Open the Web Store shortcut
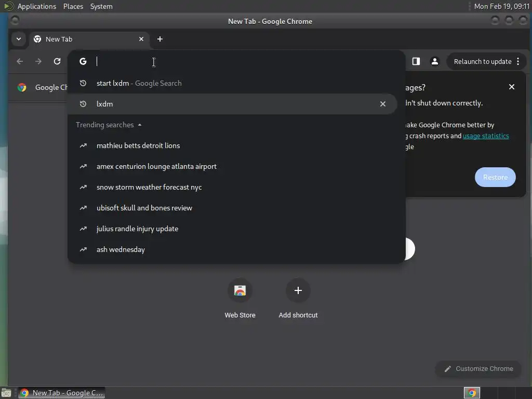 240,299
